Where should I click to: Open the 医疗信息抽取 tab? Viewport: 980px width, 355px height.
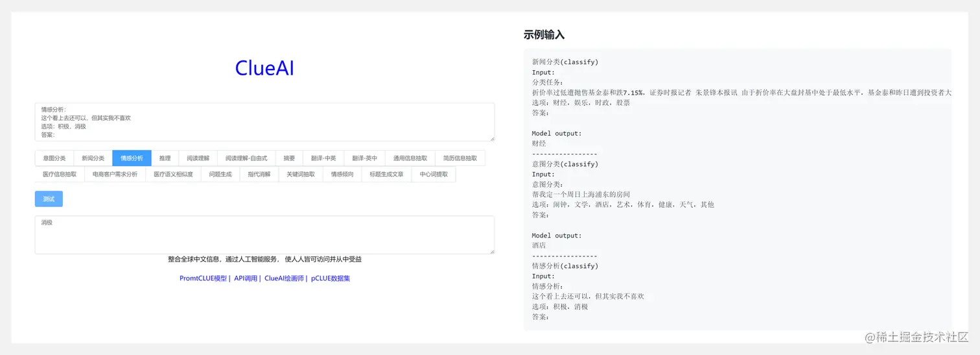(x=60, y=175)
